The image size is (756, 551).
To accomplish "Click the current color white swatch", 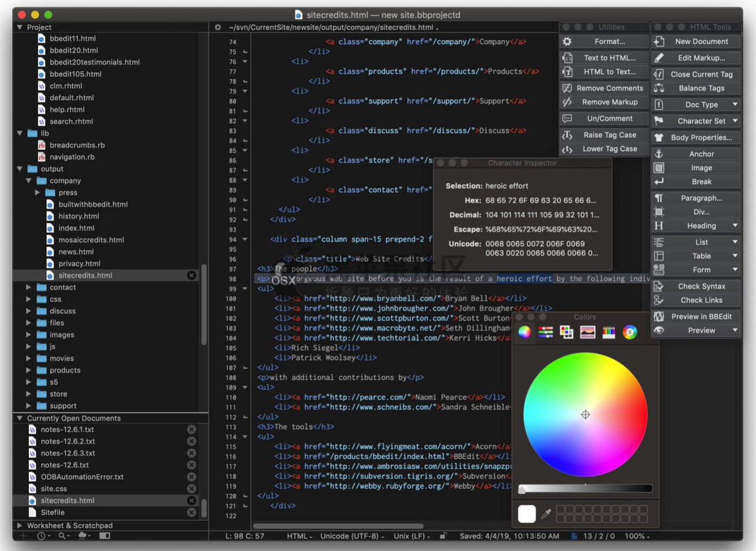I will coord(527,513).
